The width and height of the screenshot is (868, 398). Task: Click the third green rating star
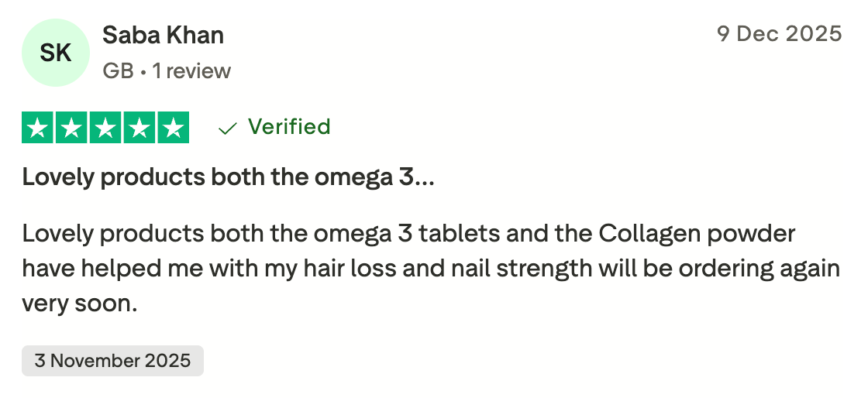(105, 128)
